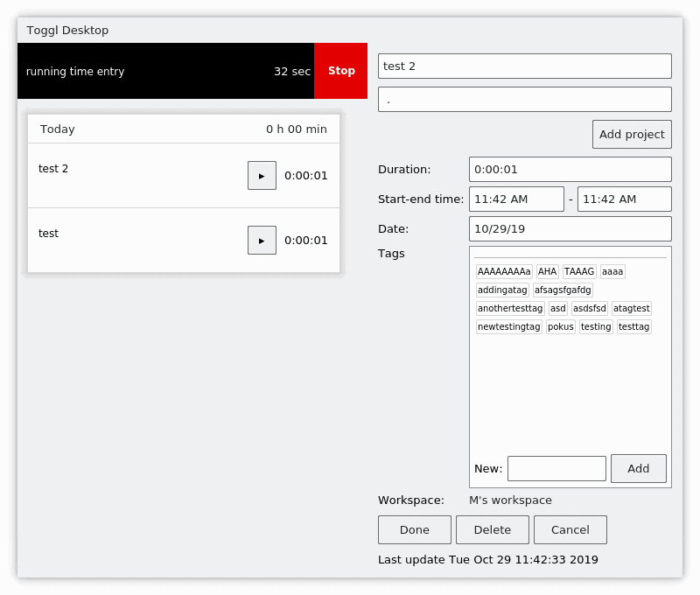This screenshot has width=700, height=595.
Task: Select the atagtest tag
Action: coord(631,308)
